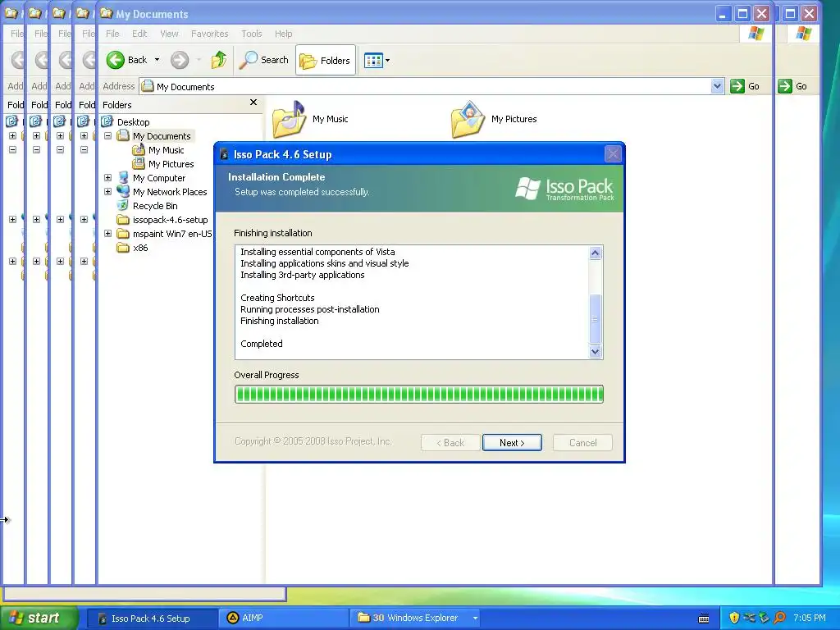Viewport: 840px width, 630px height.
Task: Click the address field showing My Documents
Action: (x=425, y=86)
